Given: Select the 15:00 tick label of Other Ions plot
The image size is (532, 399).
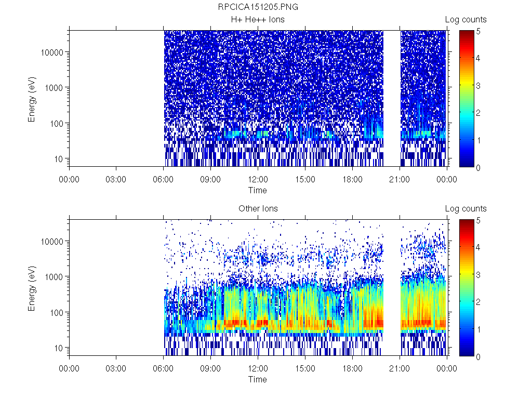Looking at the screenshot, I should pos(305,368).
